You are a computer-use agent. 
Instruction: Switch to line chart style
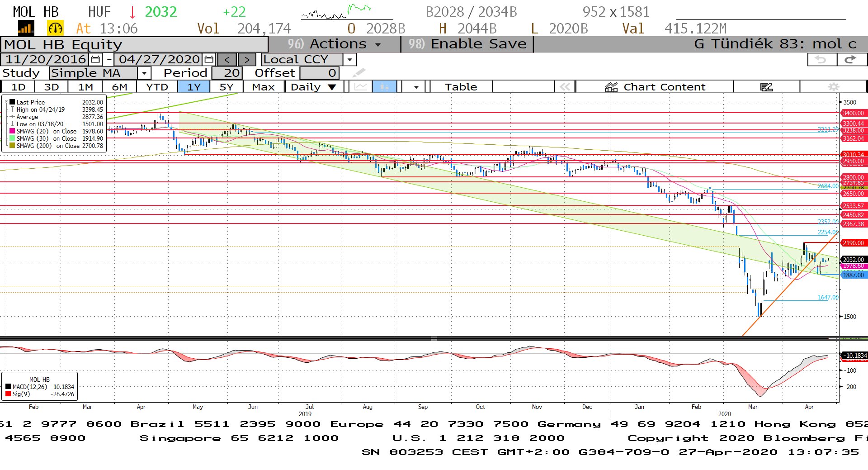click(x=361, y=87)
